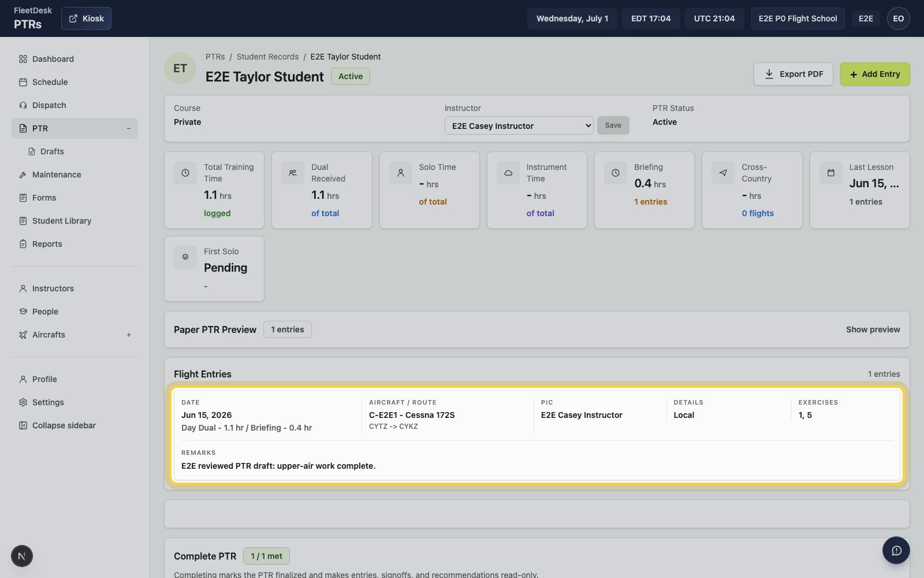The width and height of the screenshot is (924, 578).
Task: Click the Instructors person icon
Action: point(23,288)
